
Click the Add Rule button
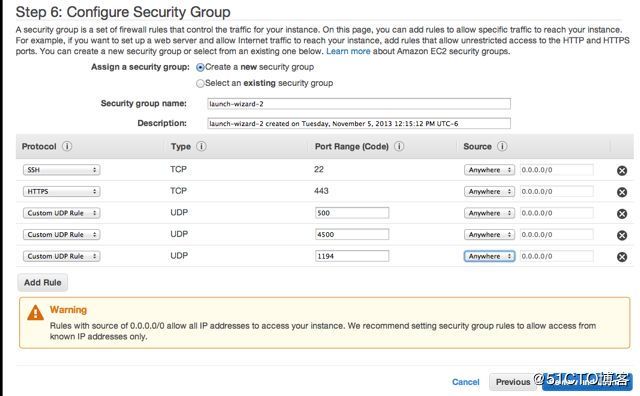(42, 283)
